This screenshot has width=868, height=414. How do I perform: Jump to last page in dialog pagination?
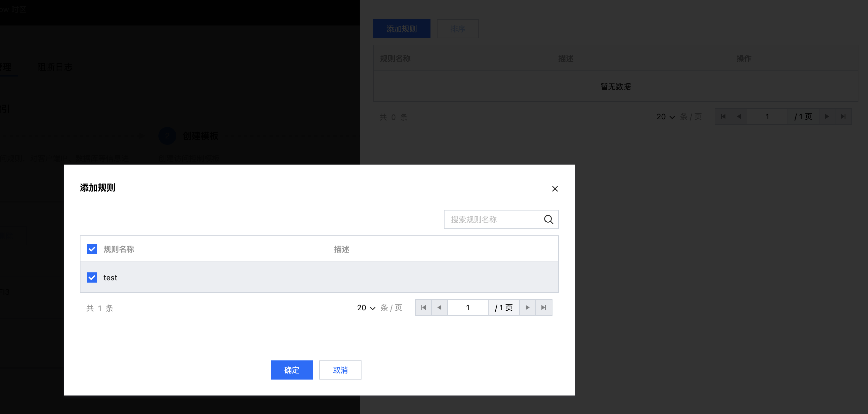(544, 308)
